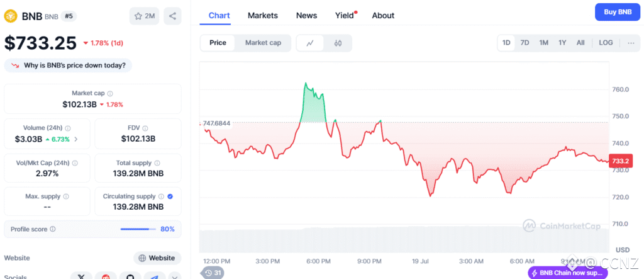
Task: Click info icon beside Volume (24h)
Action: pyautogui.click(x=68, y=128)
